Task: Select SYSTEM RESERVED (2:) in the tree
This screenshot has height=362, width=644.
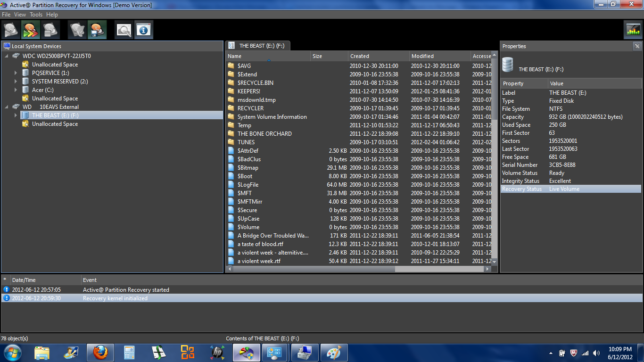Action: pyautogui.click(x=60, y=82)
